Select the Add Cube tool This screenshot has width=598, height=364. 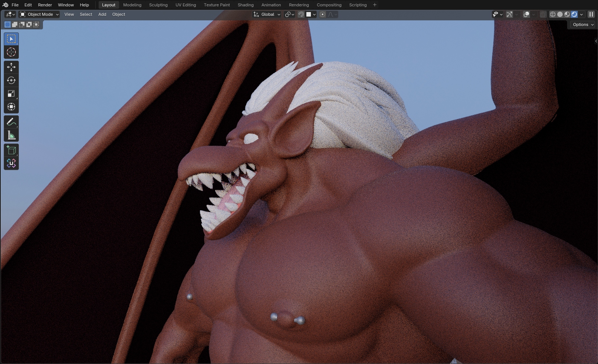click(11, 150)
